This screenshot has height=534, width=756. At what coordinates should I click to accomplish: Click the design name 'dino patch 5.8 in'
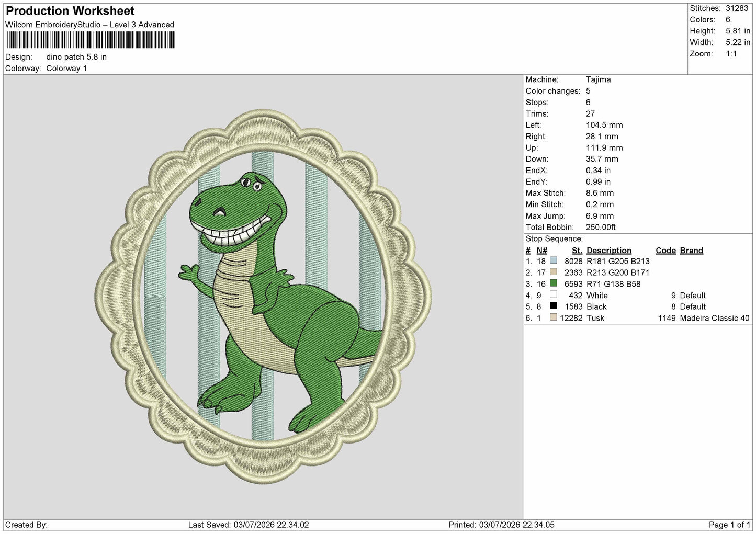point(76,57)
